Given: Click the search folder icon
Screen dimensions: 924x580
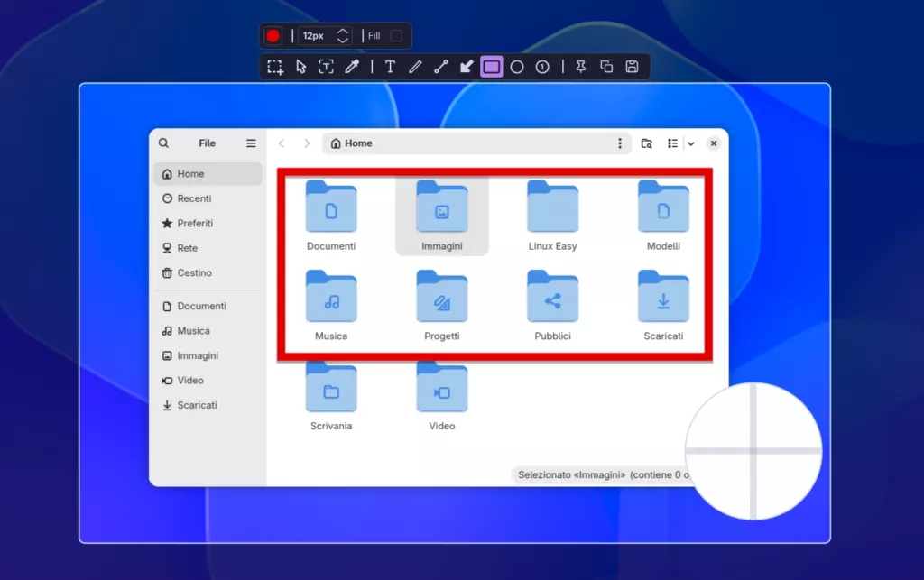Looking at the screenshot, I should tap(646, 143).
